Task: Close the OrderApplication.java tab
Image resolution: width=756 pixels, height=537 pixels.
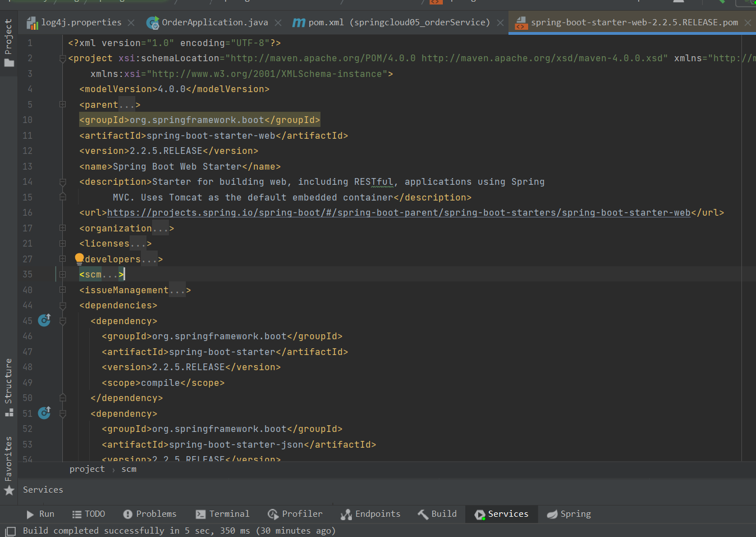Action: (x=278, y=22)
